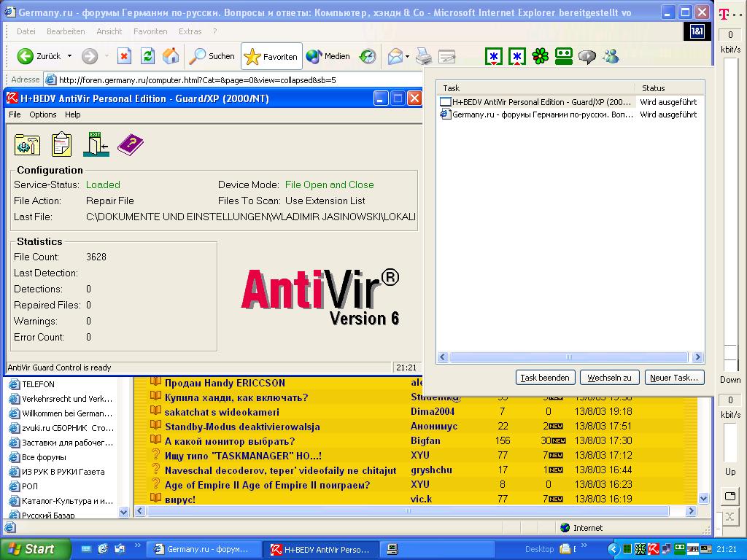
Task: Select the H+BEDV AntiVir task row
Action: 570,102
